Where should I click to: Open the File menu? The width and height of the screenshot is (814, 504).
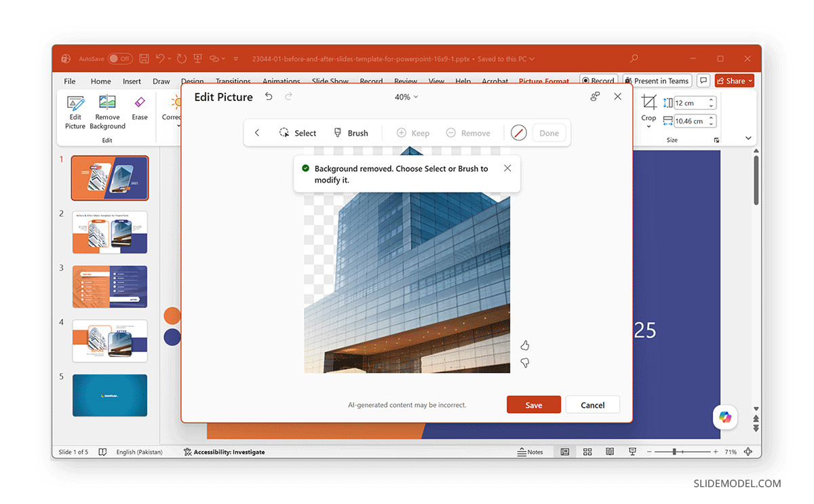[70, 81]
